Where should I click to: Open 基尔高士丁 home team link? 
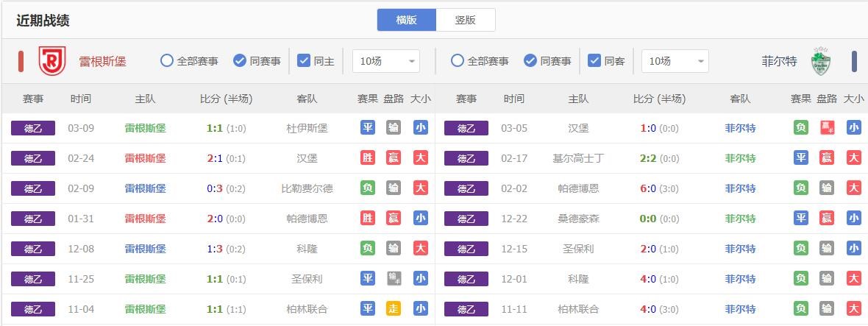click(x=578, y=158)
